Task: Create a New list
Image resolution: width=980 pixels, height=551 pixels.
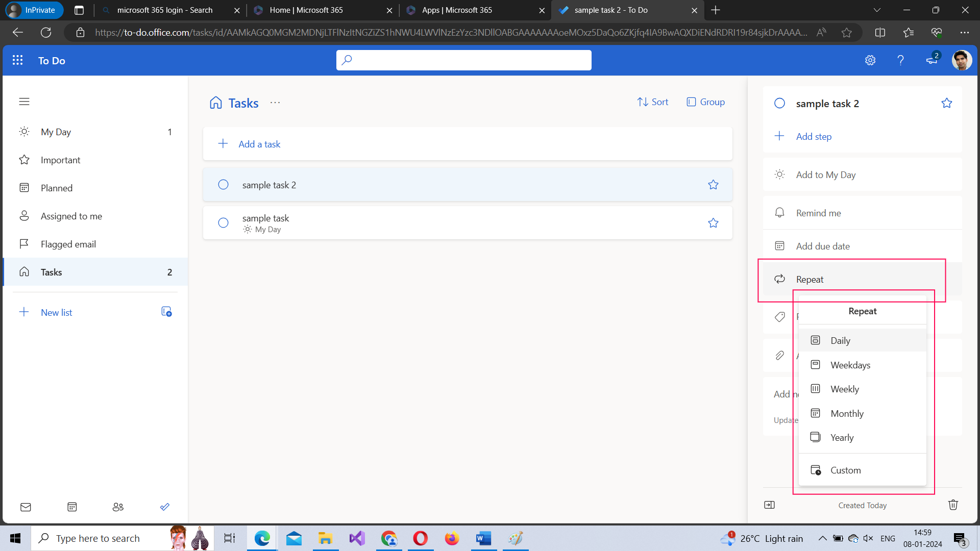Action: click(x=56, y=312)
